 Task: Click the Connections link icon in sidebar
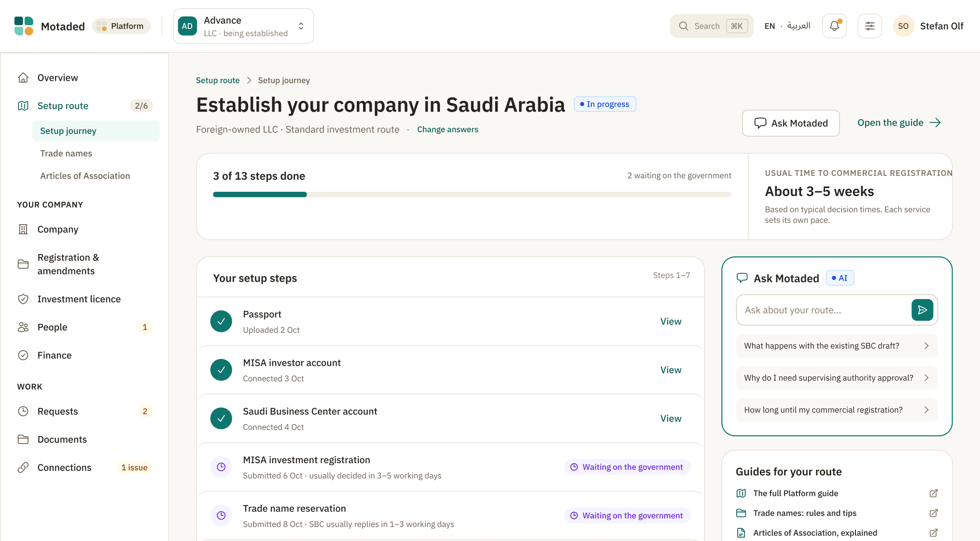click(x=23, y=468)
